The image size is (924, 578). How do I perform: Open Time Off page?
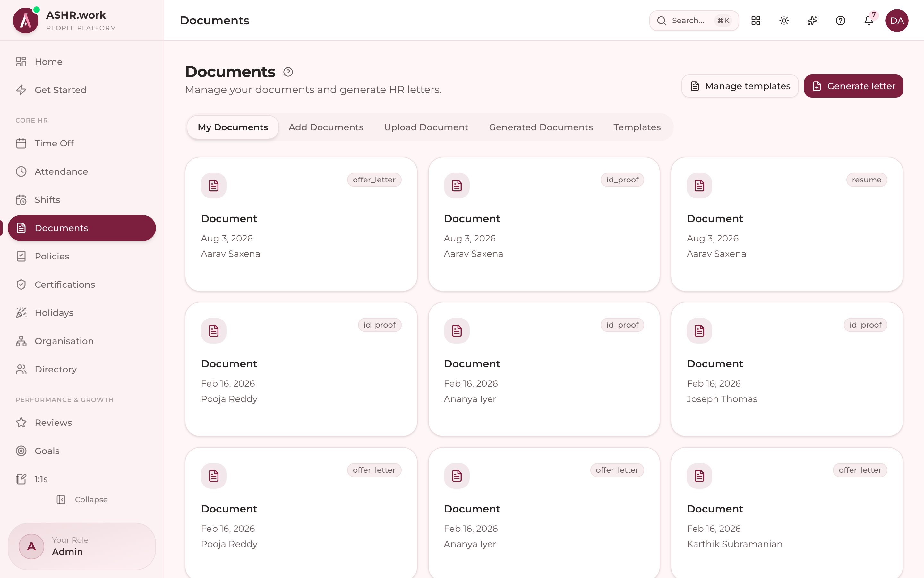pyautogui.click(x=82, y=143)
